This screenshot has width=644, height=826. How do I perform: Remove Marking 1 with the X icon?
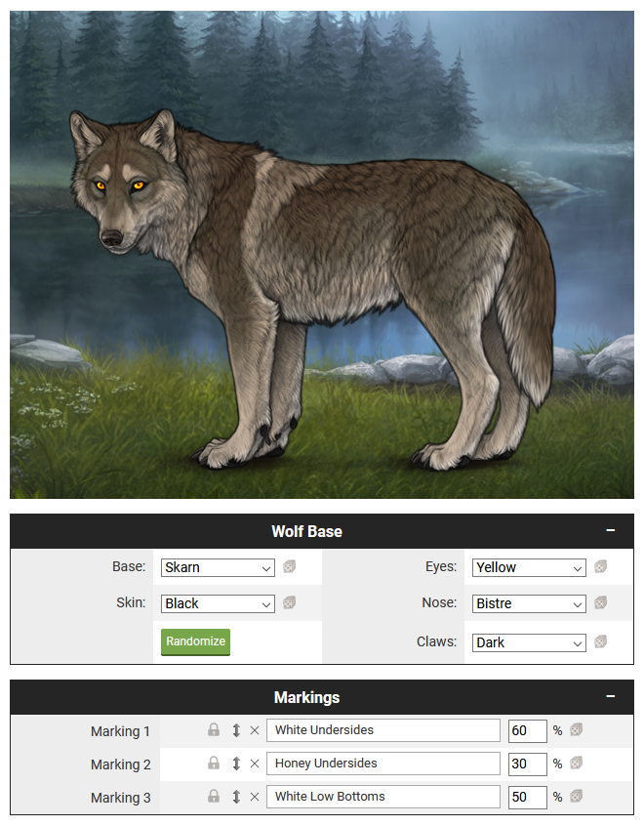[255, 730]
